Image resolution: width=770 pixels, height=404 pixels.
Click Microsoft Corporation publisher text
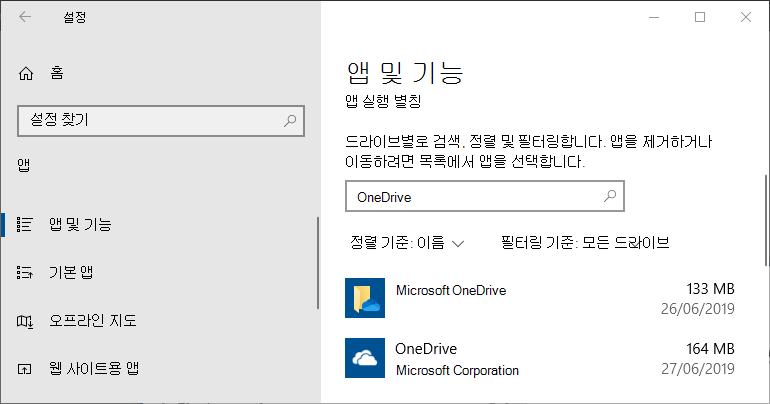pos(457,370)
